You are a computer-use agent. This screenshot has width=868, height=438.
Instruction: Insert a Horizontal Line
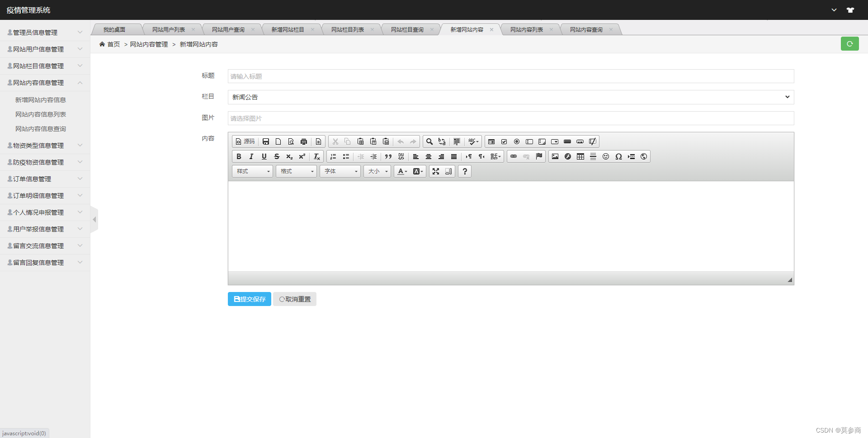(x=593, y=156)
